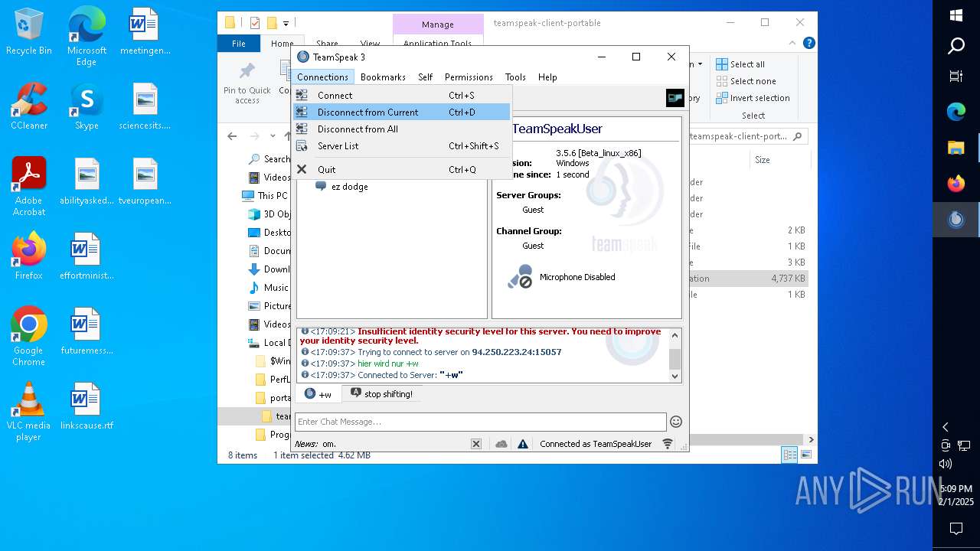The height and width of the screenshot is (551, 980).
Task: Open Windows taskbar search
Action: pyautogui.click(x=956, y=46)
